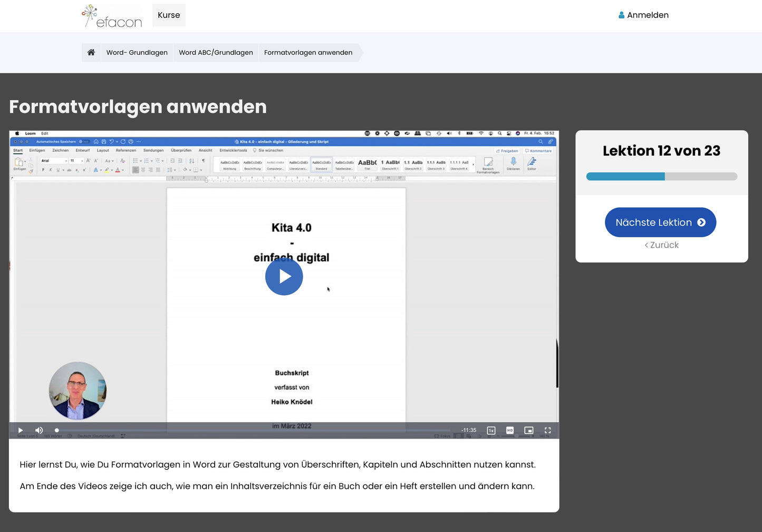
Task: Enable picture-in-picture mode
Action: [529, 430]
